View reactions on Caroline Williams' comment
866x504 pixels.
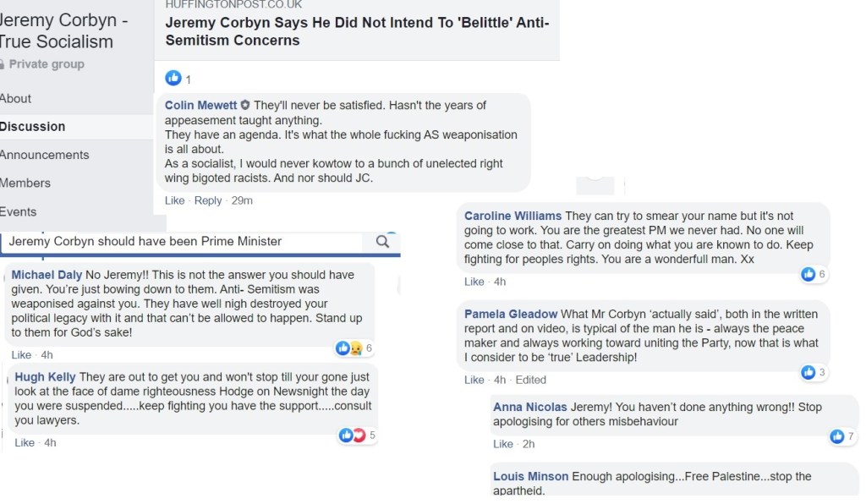point(813,274)
